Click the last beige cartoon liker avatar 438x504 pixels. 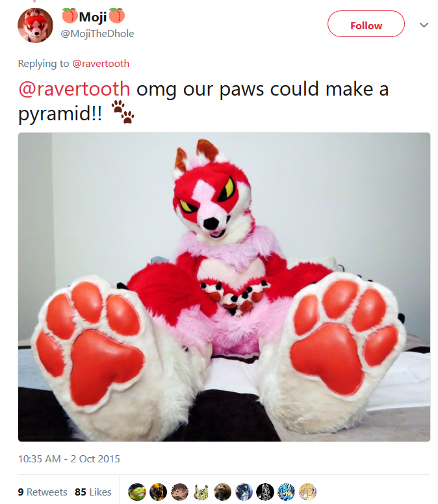coord(307,492)
